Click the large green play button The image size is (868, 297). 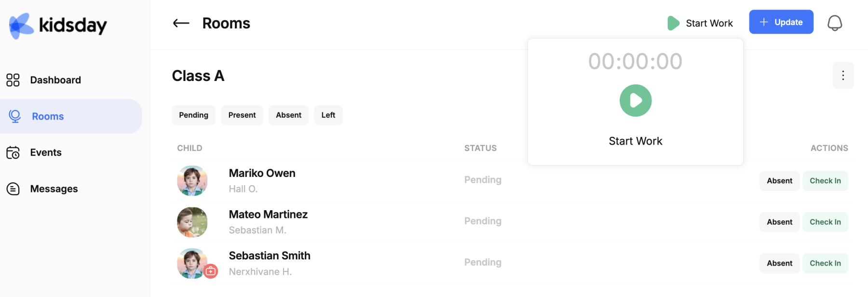tap(636, 100)
